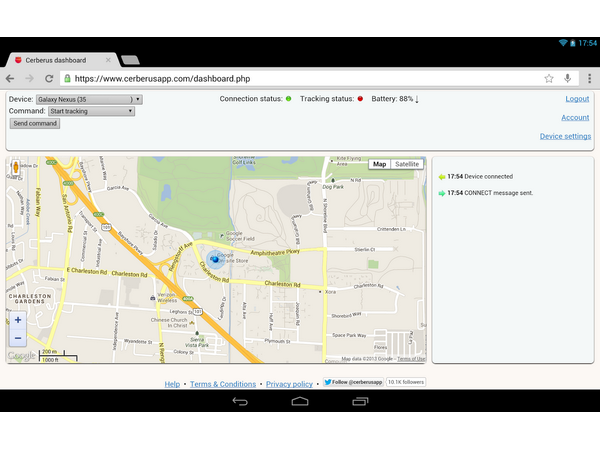Open the Device dropdown showing Galaxy Nexus

tap(89, 99)
